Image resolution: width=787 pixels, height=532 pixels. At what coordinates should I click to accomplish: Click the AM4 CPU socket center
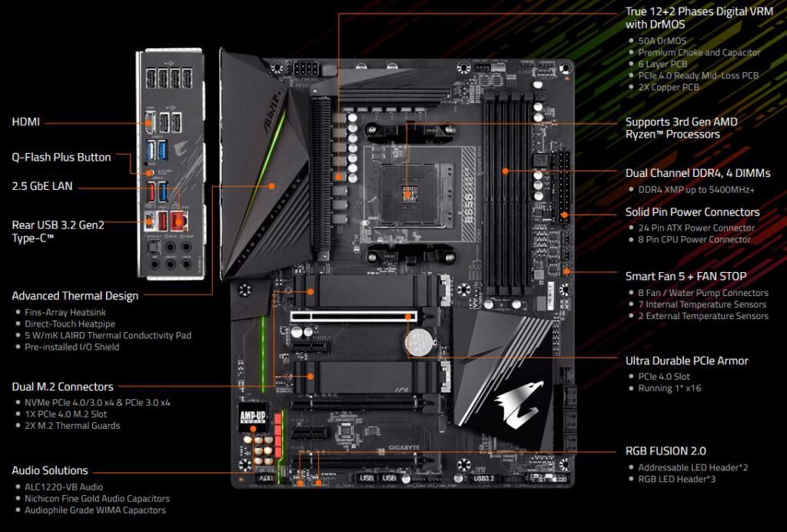(408, 193)
